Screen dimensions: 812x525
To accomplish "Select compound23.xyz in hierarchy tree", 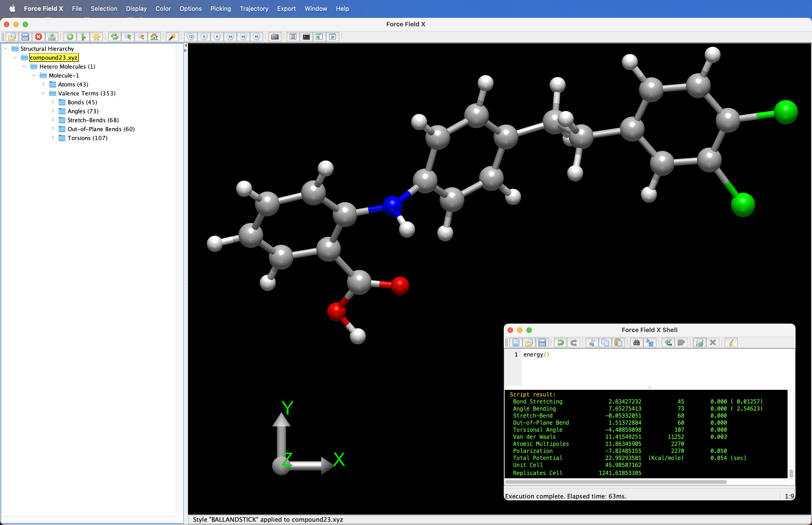I will tap(54, 58).
